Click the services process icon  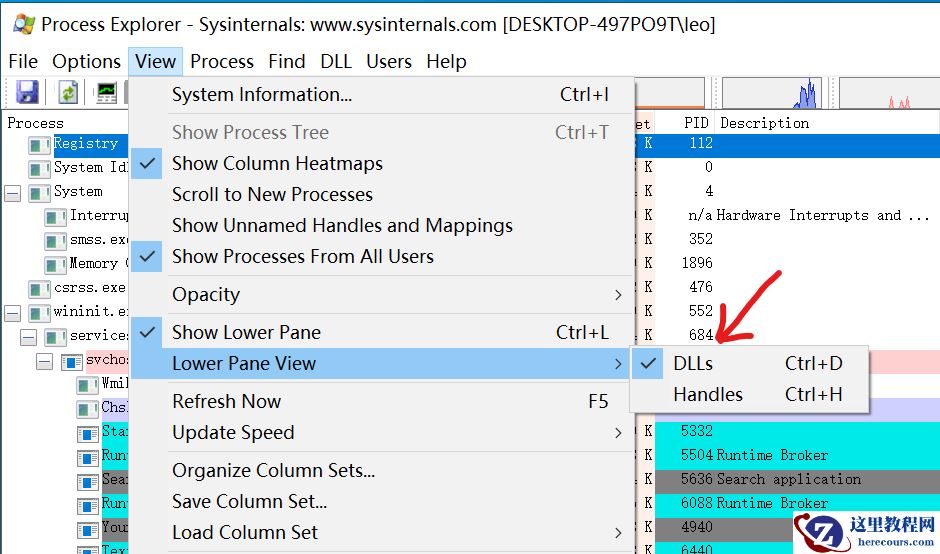tap(56, 336)
